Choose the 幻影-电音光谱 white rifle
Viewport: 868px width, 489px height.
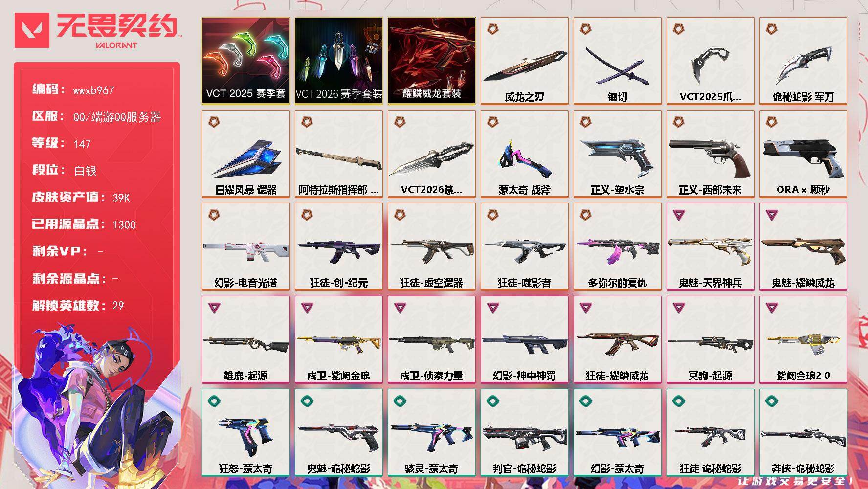(245, 246)
